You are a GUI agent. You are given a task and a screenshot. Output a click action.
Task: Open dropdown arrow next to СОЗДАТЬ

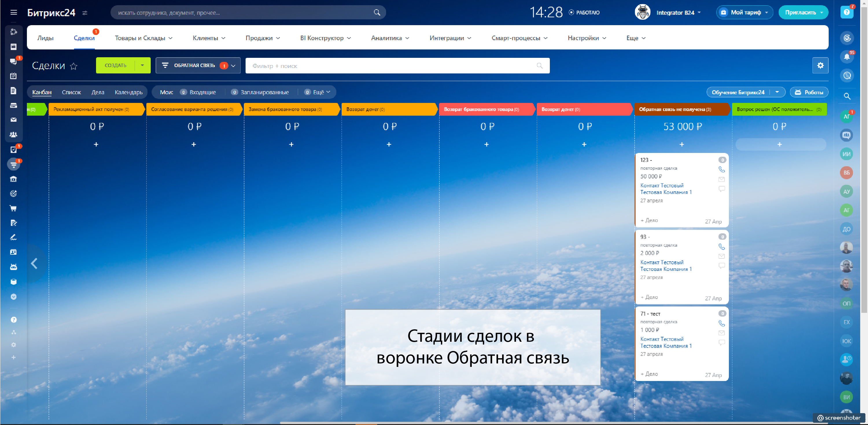click(143, 65)
